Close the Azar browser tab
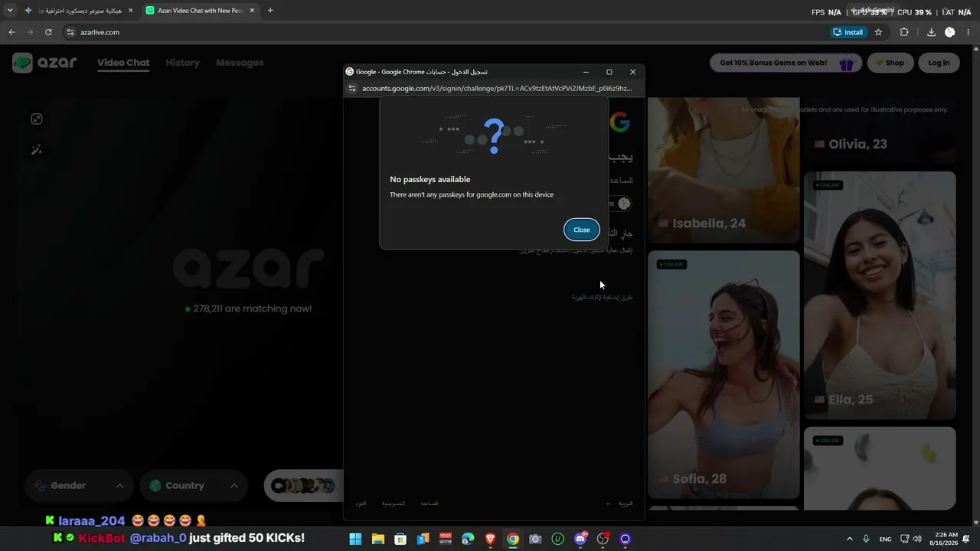This screenshot has width=980, height=551. (252, 11)
